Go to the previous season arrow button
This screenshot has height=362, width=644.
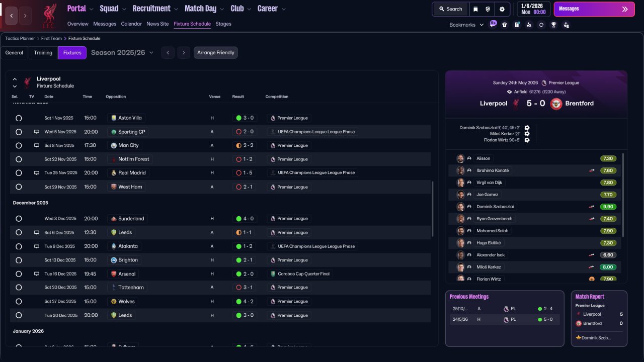pyautogui.click(x=168, y=53)
